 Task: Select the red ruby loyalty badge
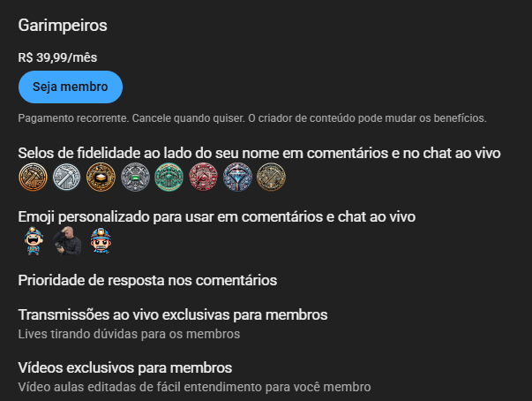[203, 177]
